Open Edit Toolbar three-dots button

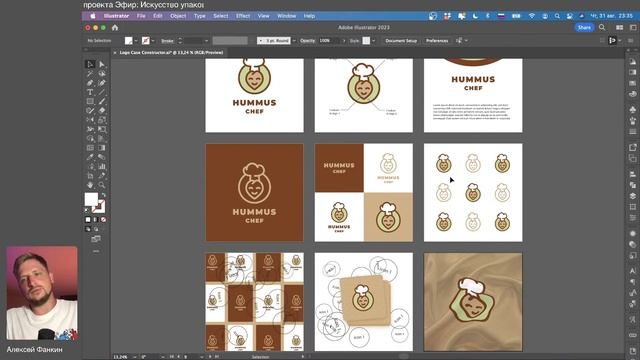(96, 251)
